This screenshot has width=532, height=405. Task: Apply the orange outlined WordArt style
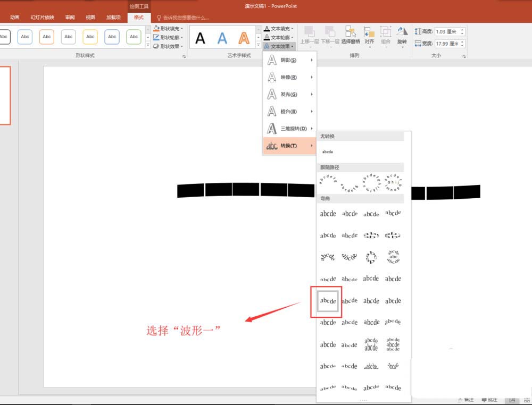coord(244,38)
